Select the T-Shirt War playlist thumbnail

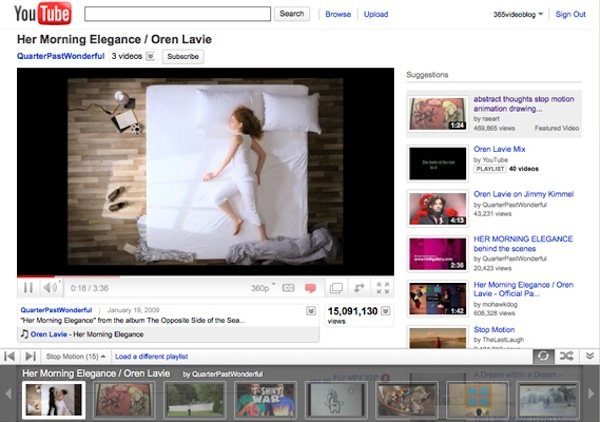(266, 400)
